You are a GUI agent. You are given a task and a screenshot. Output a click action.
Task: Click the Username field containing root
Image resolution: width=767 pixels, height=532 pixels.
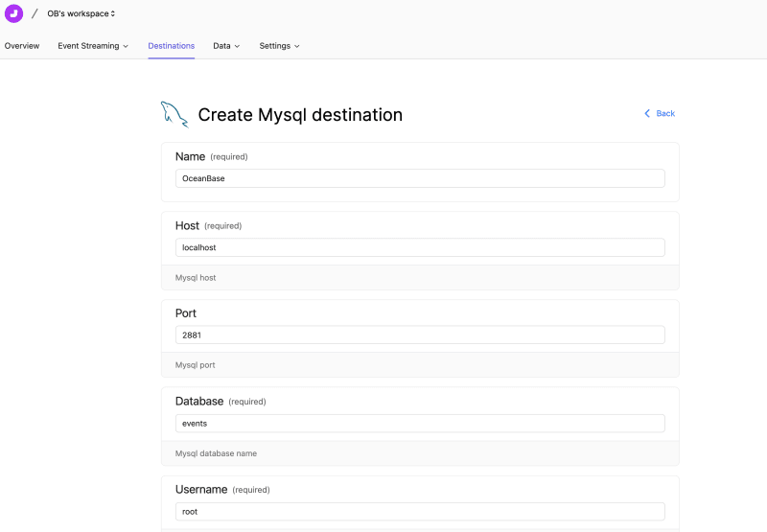pos(420,512)
